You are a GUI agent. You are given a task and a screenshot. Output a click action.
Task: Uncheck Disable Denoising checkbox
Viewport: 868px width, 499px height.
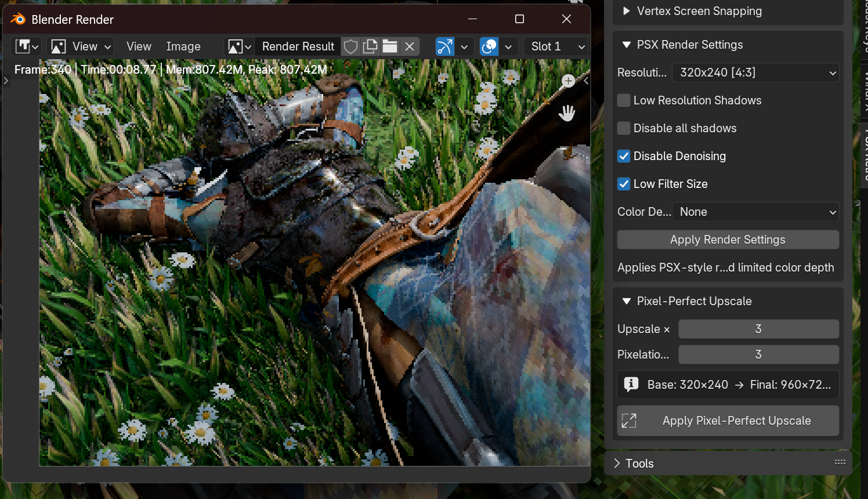tap(624, 156)
